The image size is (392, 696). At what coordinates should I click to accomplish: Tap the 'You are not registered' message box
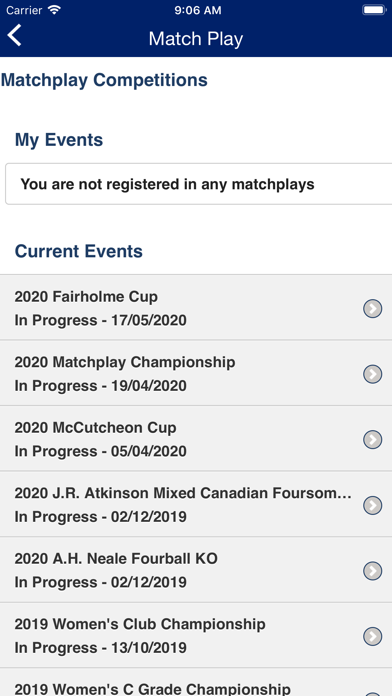(x=198, y=184)
